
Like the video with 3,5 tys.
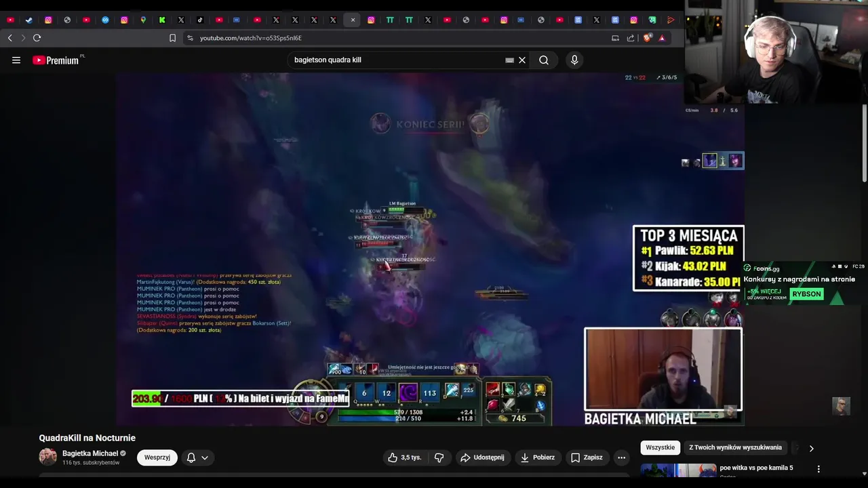[x=405, y=457]
